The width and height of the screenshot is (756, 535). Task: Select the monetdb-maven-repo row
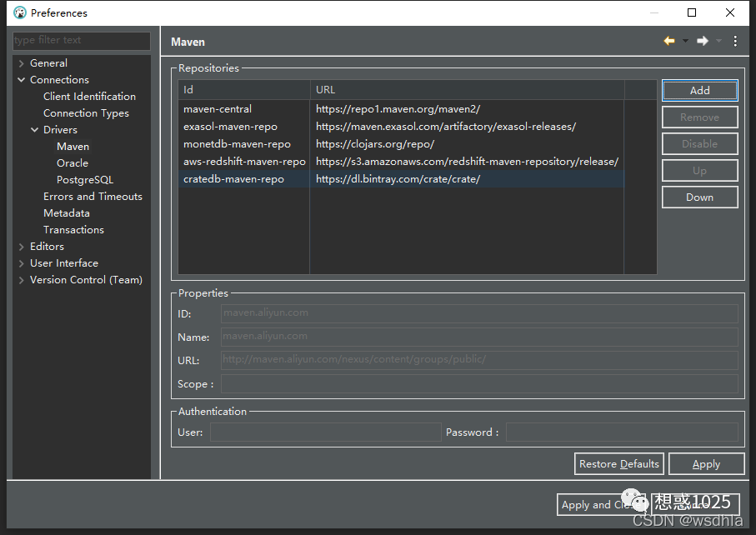pos(401,144)
